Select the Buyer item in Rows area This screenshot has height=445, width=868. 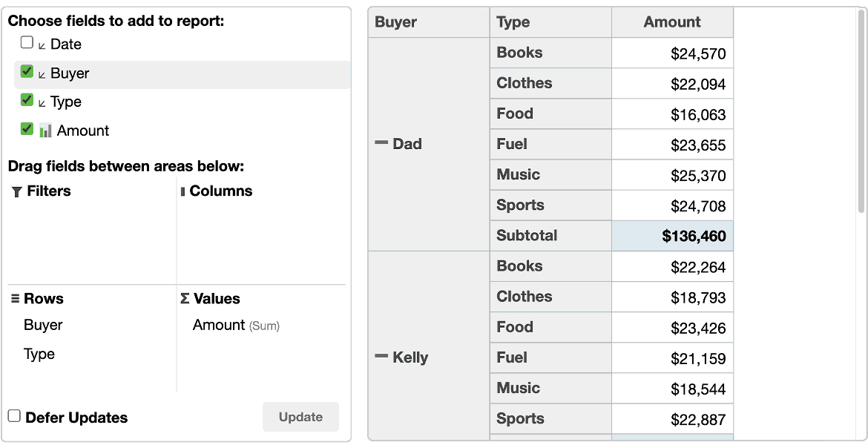43,325
